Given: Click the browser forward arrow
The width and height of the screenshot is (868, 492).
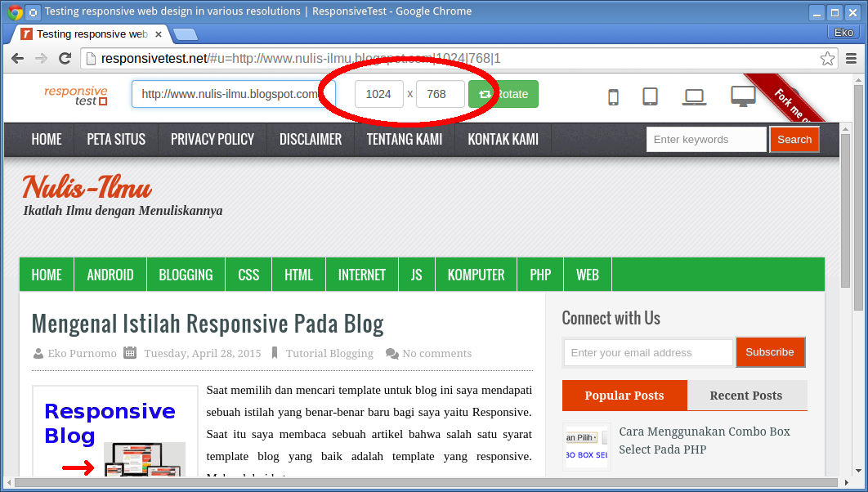Looking at the screenshot, I should point(41,58).
